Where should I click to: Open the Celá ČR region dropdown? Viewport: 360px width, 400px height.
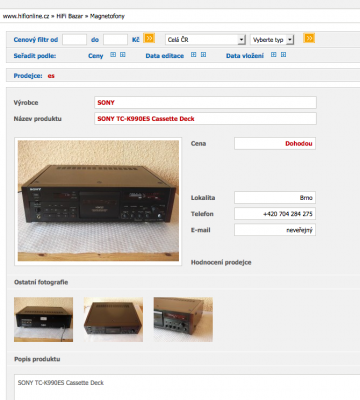(206, 40)
